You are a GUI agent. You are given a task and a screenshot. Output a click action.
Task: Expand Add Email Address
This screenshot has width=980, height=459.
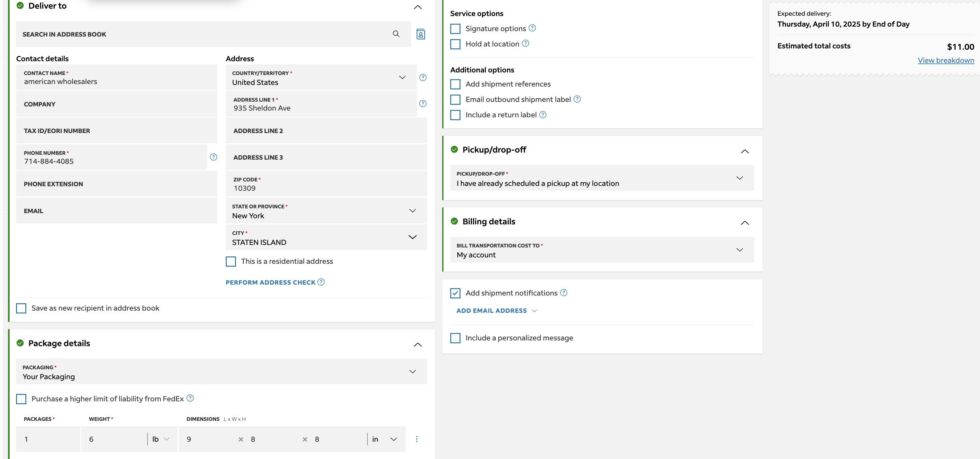click(496, 311)
